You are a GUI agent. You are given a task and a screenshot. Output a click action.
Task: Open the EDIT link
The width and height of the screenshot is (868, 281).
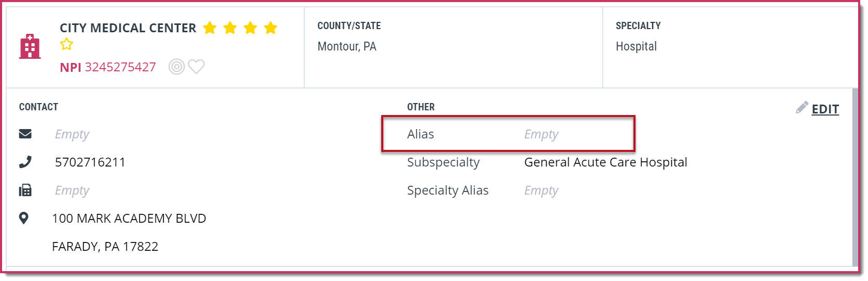coord(825,109)
